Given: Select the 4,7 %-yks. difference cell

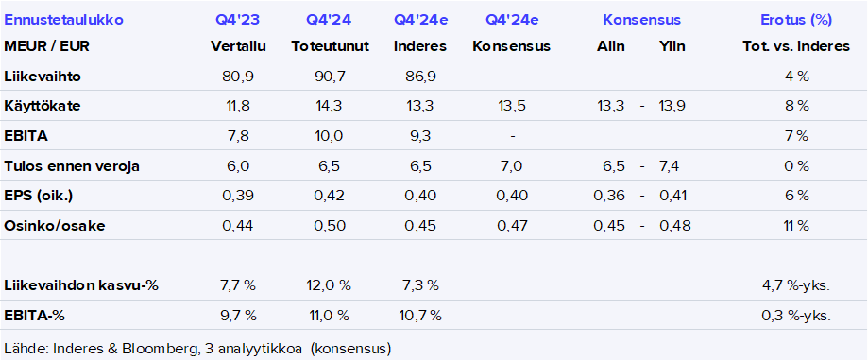Looking at the screenshot, I should coord(796,286).
